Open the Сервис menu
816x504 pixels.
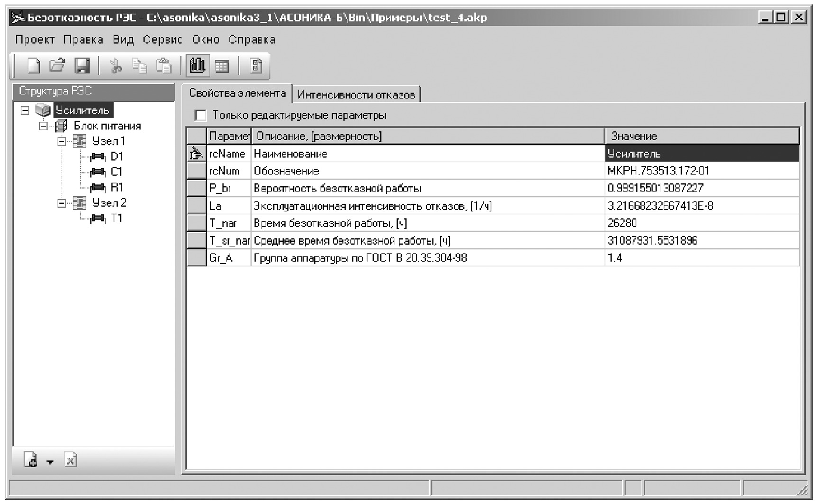tap(162, 39)
